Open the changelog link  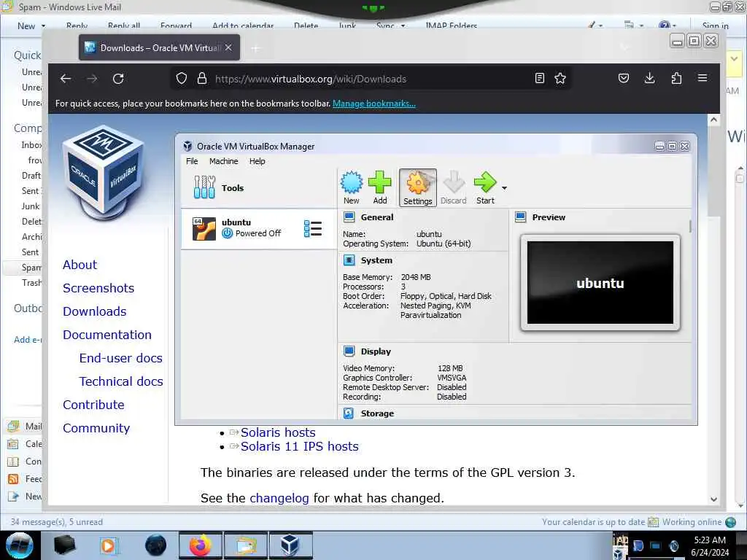click(x=279, y=498)
